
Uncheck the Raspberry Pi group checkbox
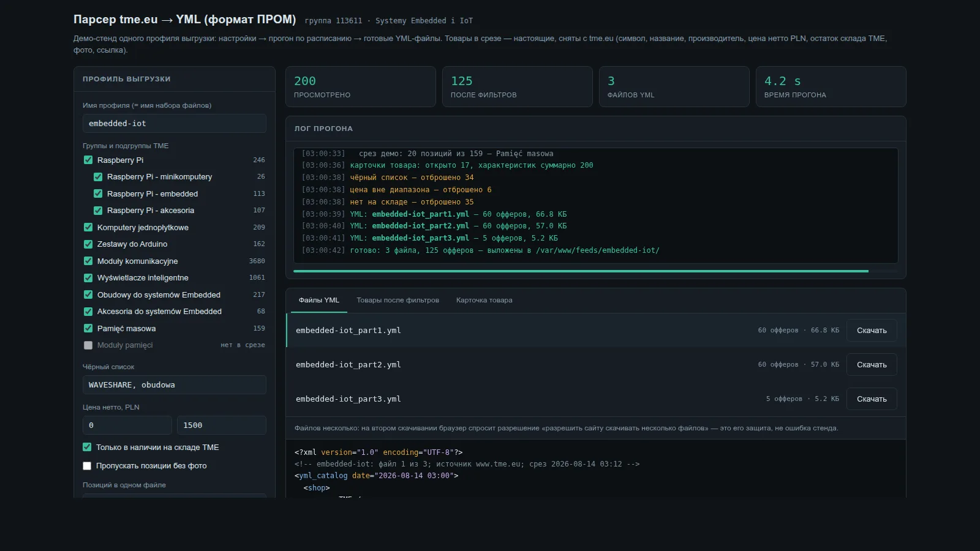pos(88,160)
